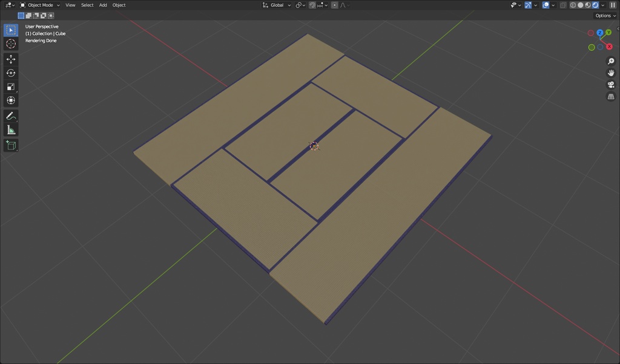Select the Transform tool
The image size is (620, 364).
pos(11,100)
